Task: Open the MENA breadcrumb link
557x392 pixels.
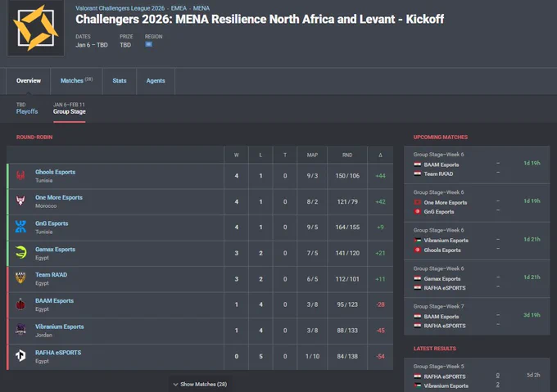Action: click(202, 8)
